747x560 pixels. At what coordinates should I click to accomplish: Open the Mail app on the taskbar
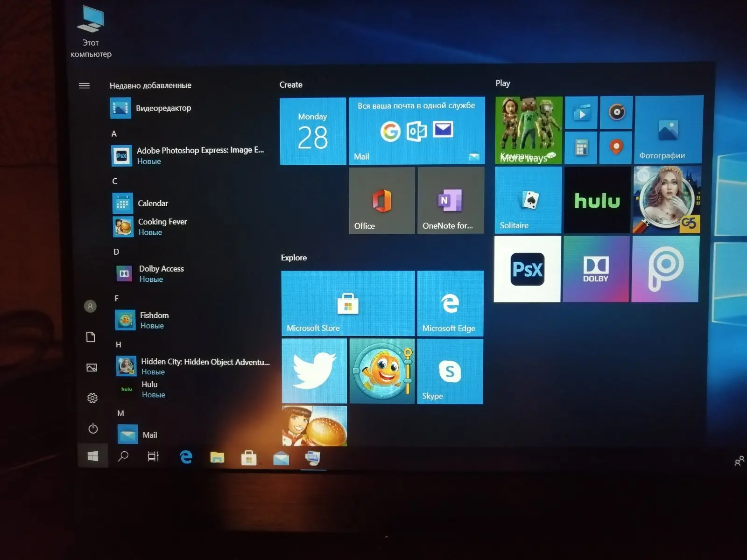coord(281,458)
